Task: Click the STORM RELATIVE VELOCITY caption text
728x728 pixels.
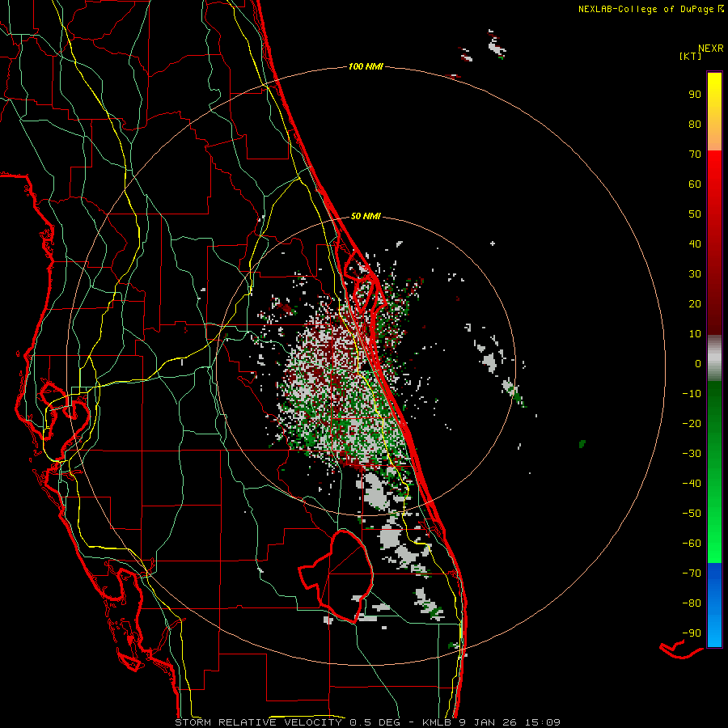Action: coord(258,722)
